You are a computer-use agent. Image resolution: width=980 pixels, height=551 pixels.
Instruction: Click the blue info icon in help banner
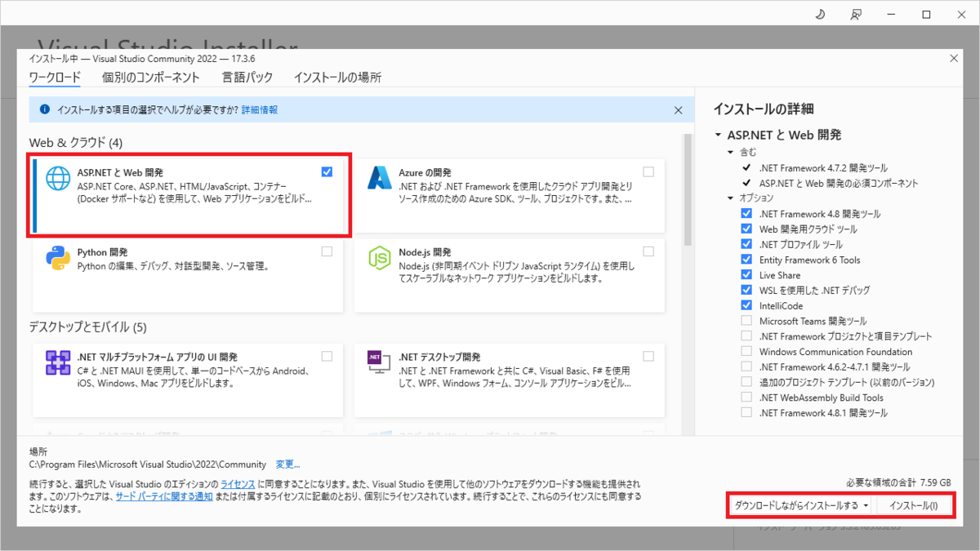44,109
